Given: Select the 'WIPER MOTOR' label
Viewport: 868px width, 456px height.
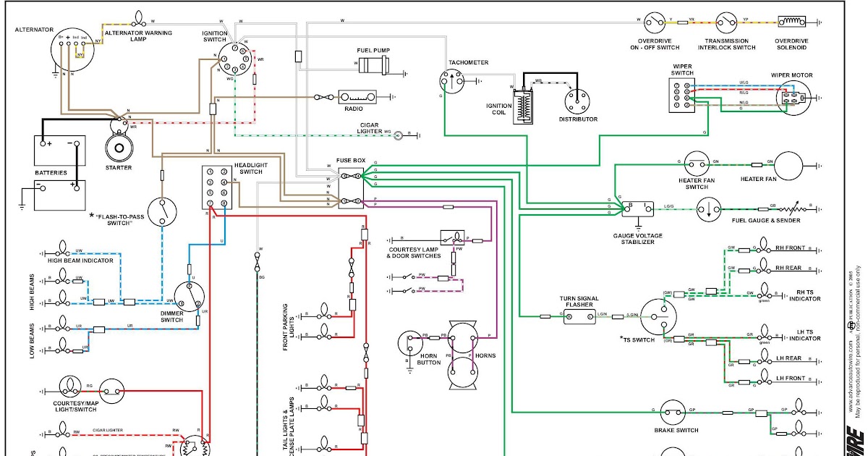Looking at the screenshot, I should (792, 75).
